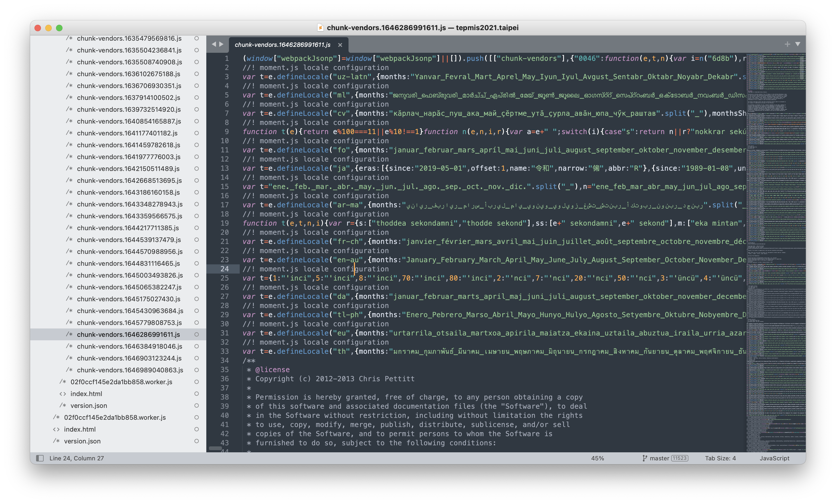Open the indented version.json file
This screenshot has height=504, width=836.
click(x=89, y=406)
